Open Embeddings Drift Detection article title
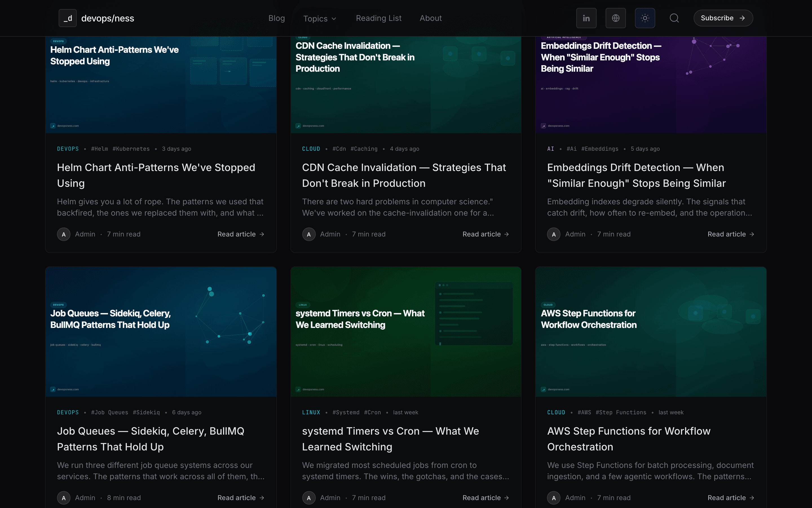Screen dimensions: 812x508 coord(637,175)
